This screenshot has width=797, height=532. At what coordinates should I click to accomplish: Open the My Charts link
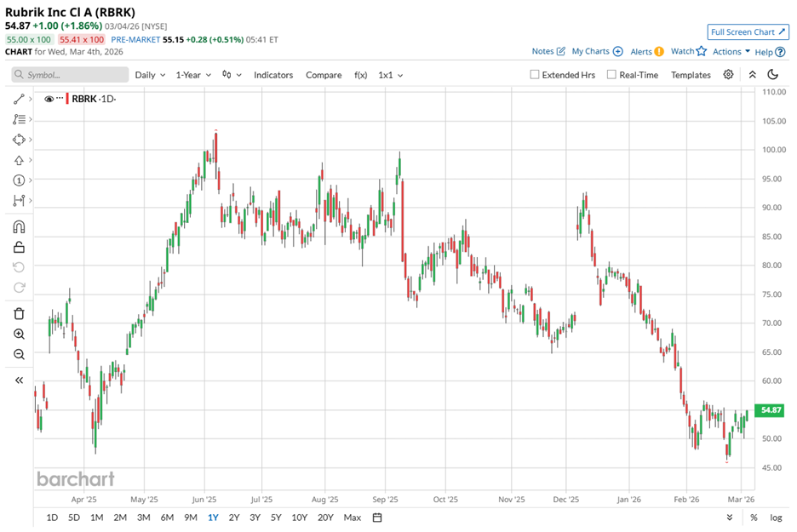(596, 52)
